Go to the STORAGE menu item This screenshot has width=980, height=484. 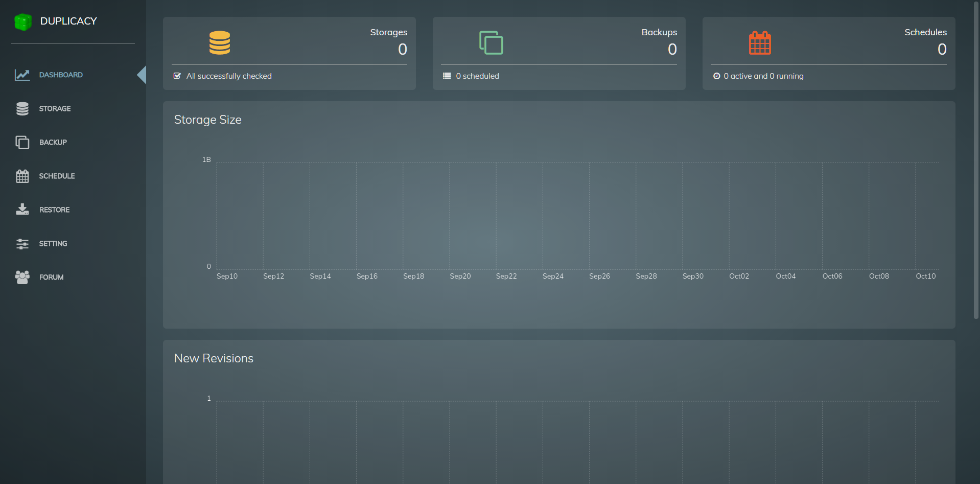[55, 109]
